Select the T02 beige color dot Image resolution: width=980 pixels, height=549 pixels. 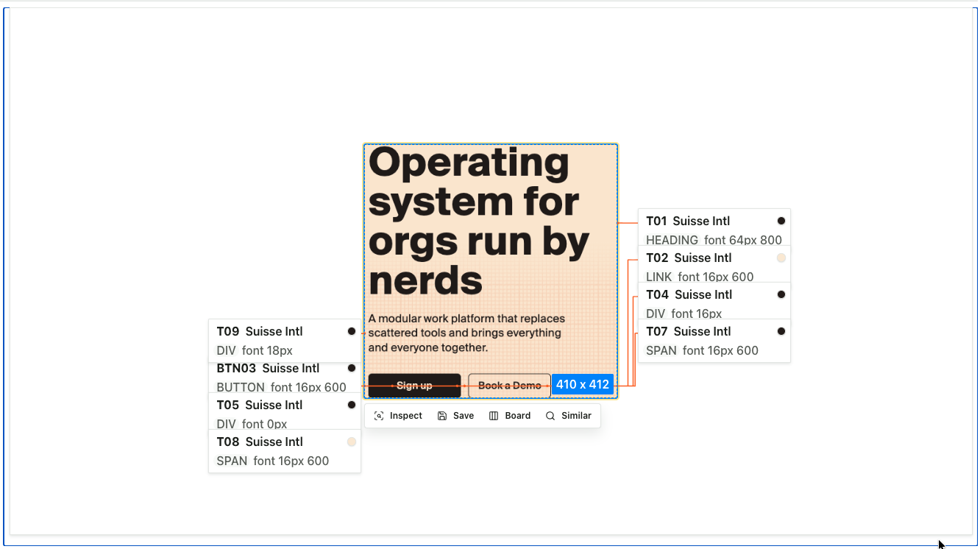(x=781, y=258)
